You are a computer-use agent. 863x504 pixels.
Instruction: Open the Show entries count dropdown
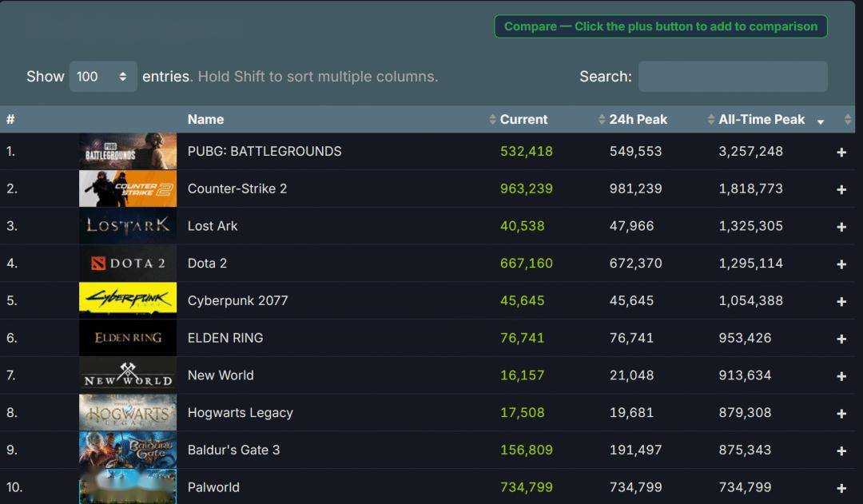point(102,77)
